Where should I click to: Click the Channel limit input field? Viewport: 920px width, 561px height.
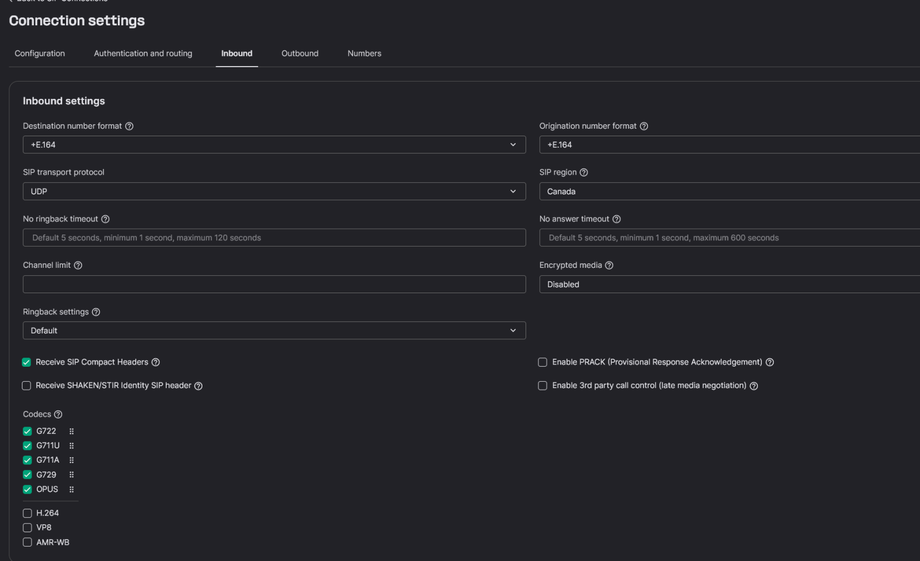pyautogui.click(x=274, y=284)
